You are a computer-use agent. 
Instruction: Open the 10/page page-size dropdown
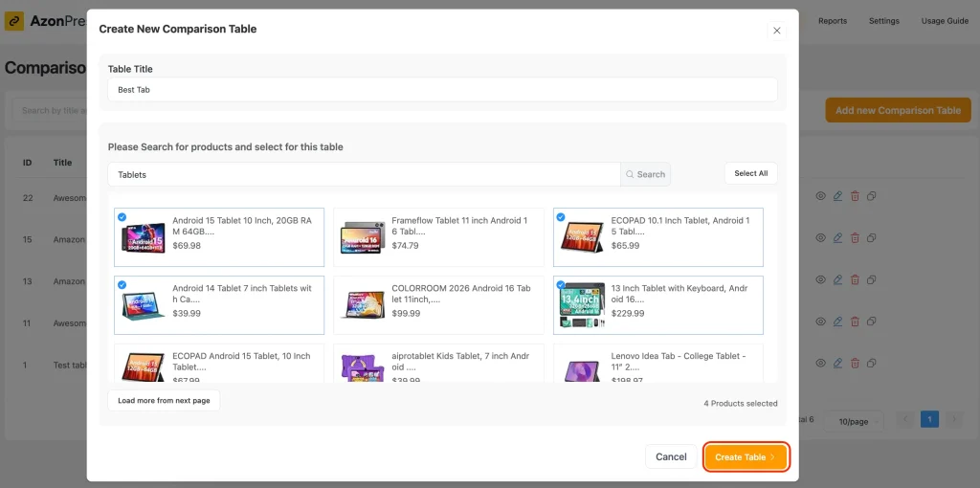pyautogui.click(x=854, y=421)
